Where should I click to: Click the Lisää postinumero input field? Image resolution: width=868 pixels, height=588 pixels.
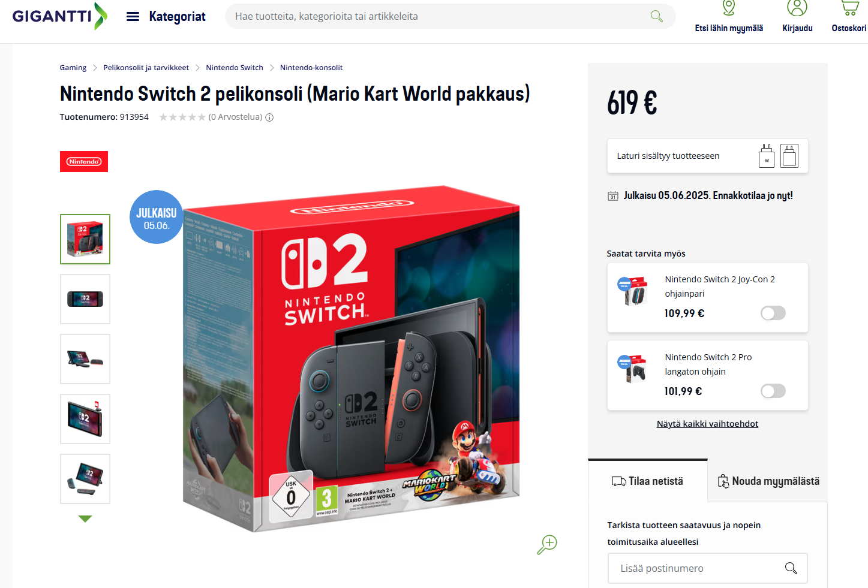708,568
